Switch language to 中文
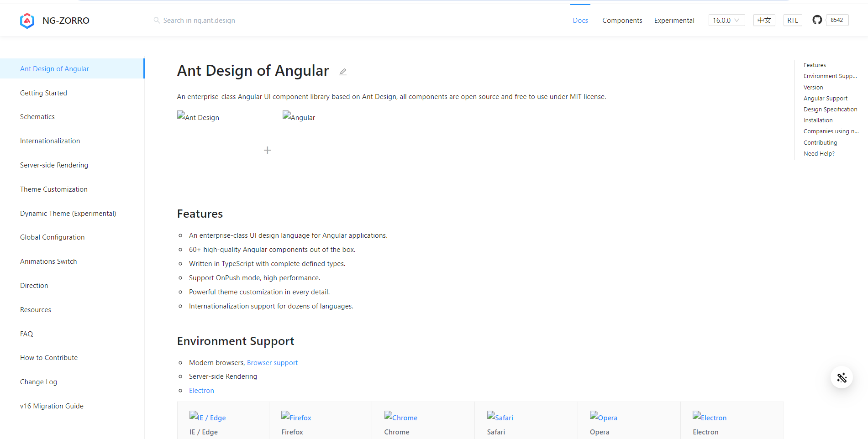Screen dimensions: 868x439 764,20
